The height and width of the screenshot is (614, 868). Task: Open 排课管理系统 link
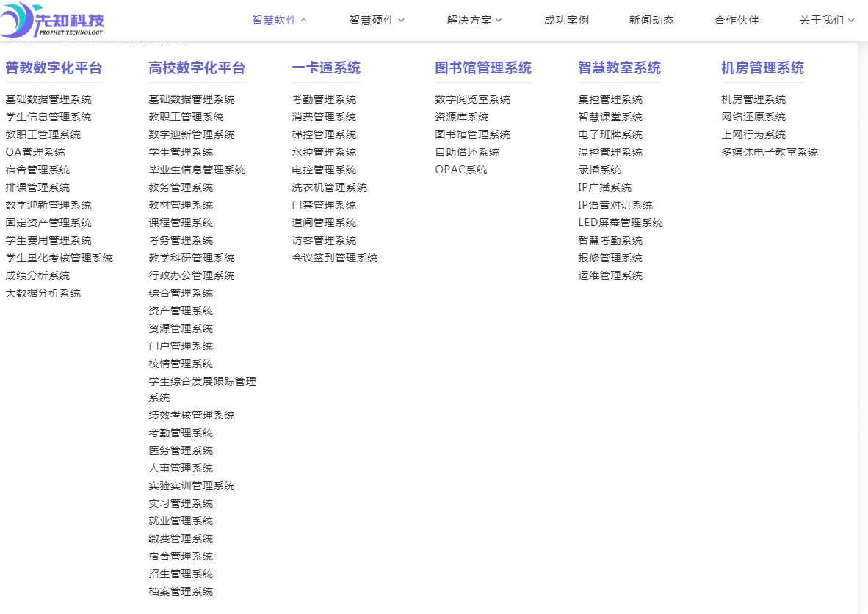click(37, 188)
